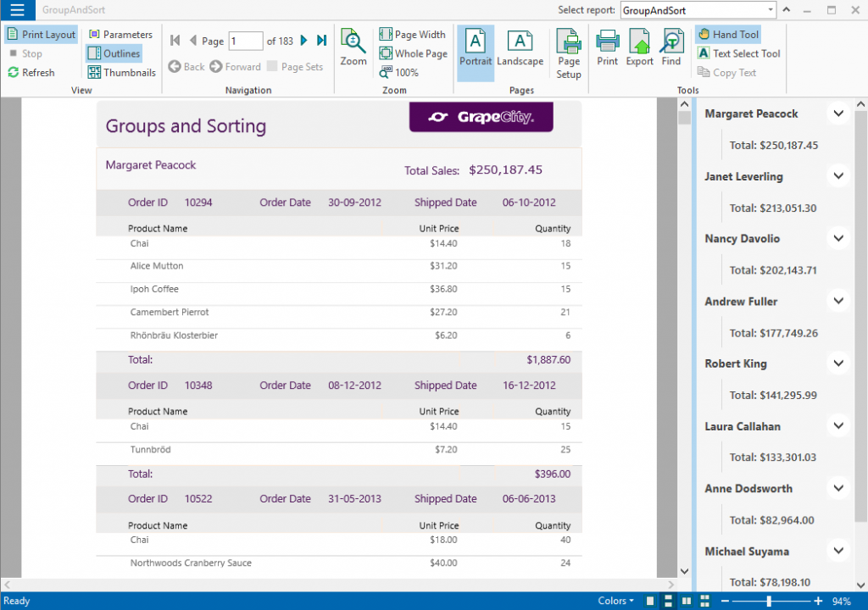Screen dimensions: 868x610
Task: Click Copy Text
Action: 726,73
